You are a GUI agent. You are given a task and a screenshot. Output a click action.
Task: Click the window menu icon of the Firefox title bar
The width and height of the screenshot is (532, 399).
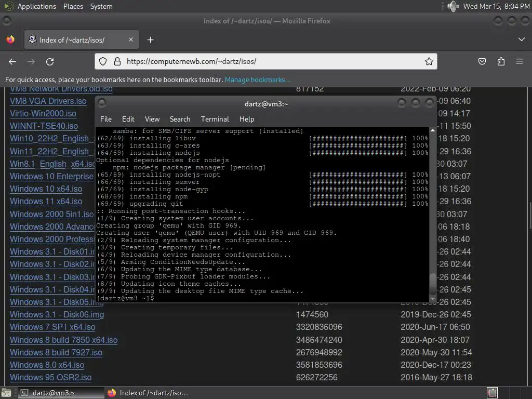point(6,21)
